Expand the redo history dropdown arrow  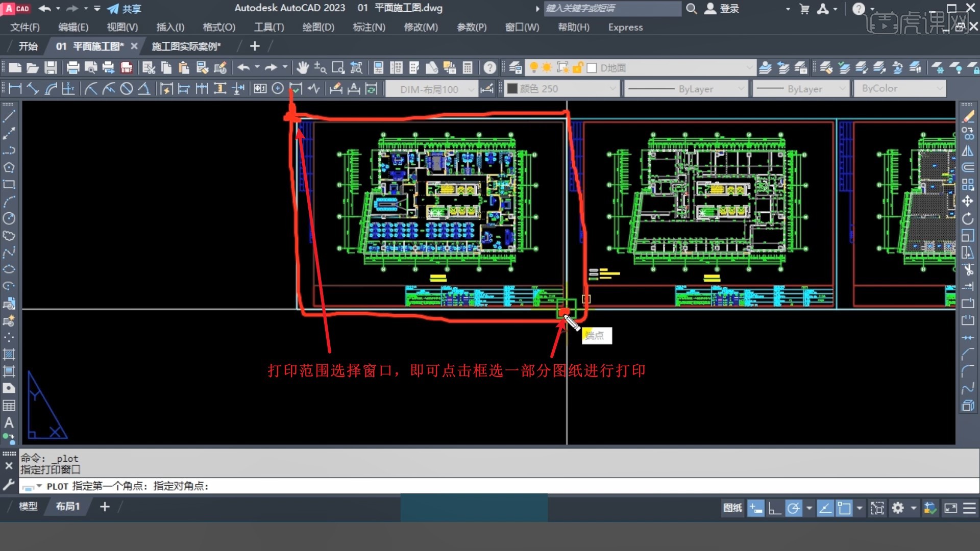(x=285, y=67)
